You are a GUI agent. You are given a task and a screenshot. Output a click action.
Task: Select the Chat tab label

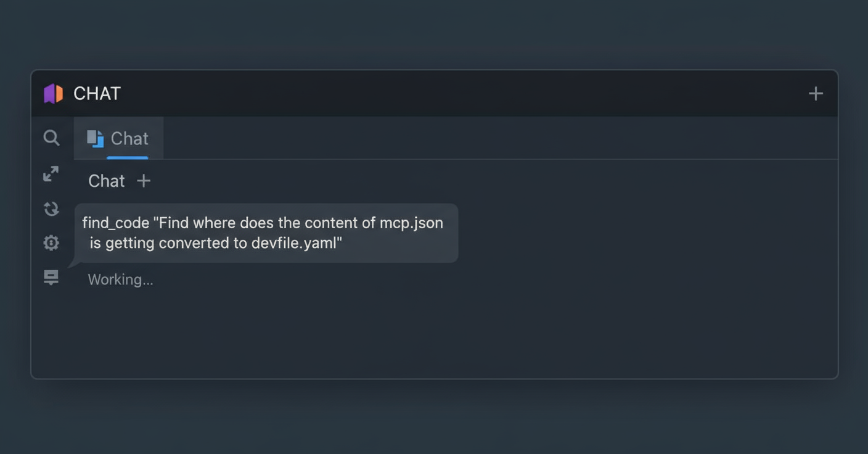[x=129, y=139]
